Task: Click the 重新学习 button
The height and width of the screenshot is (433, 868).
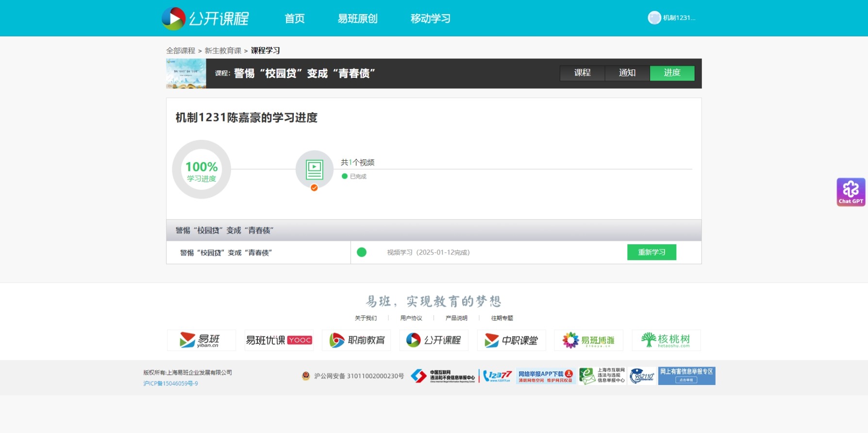Action: tap(651, 252)
